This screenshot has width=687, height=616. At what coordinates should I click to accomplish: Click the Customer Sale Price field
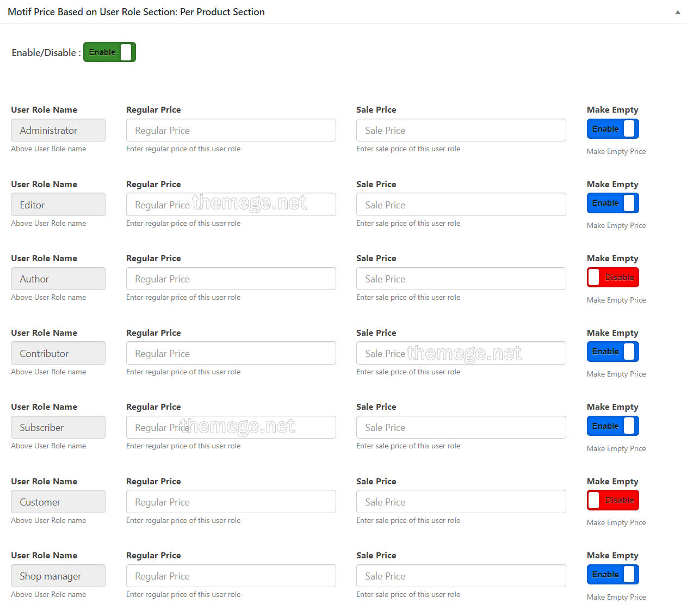click(x=461, y=502)
